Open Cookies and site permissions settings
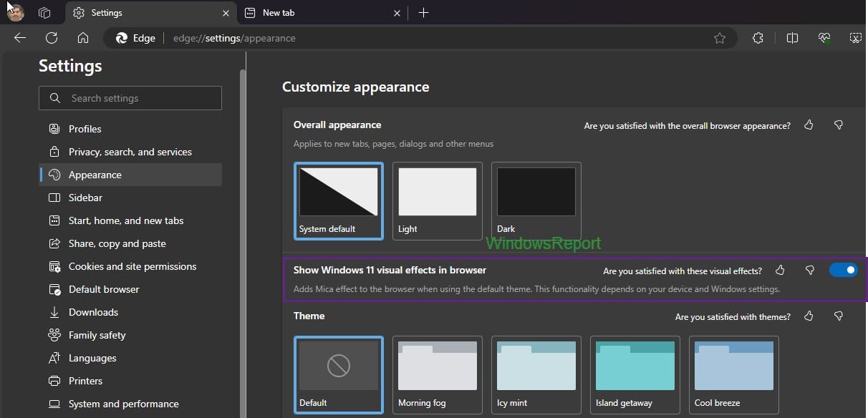Screen dimensions: 868x418 click(x=130, y=266)
